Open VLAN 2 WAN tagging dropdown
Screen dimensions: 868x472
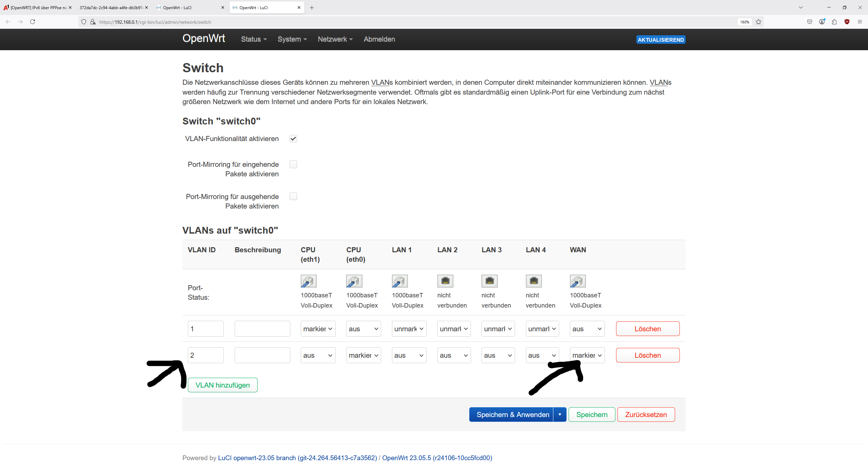coord(587,355)
